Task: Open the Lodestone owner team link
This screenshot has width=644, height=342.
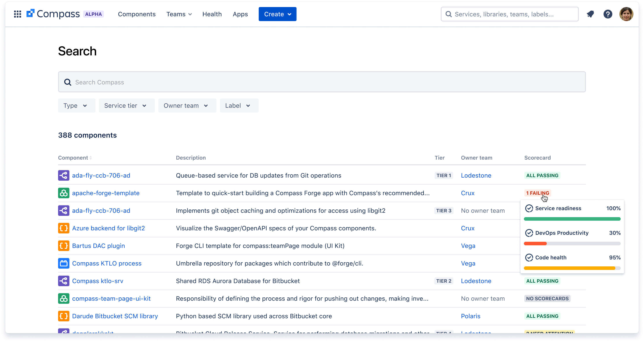Action: coord(476,175)
